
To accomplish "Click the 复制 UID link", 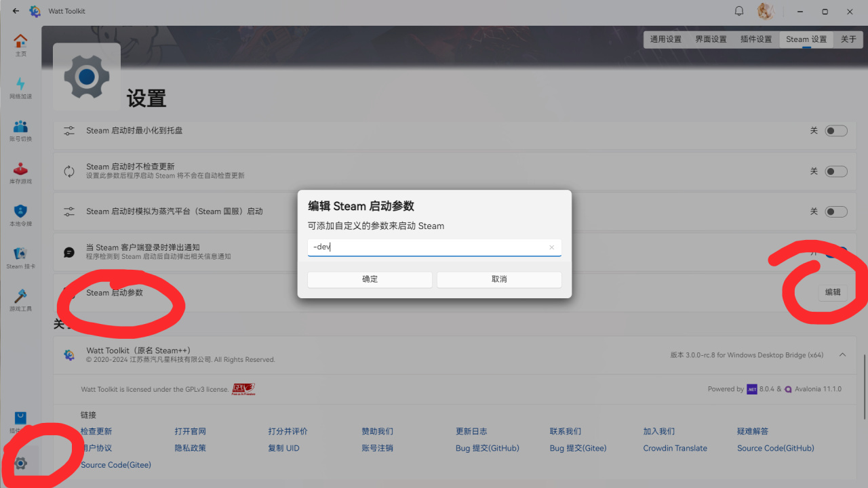I will pyautogui.click(x=283, y=448).
